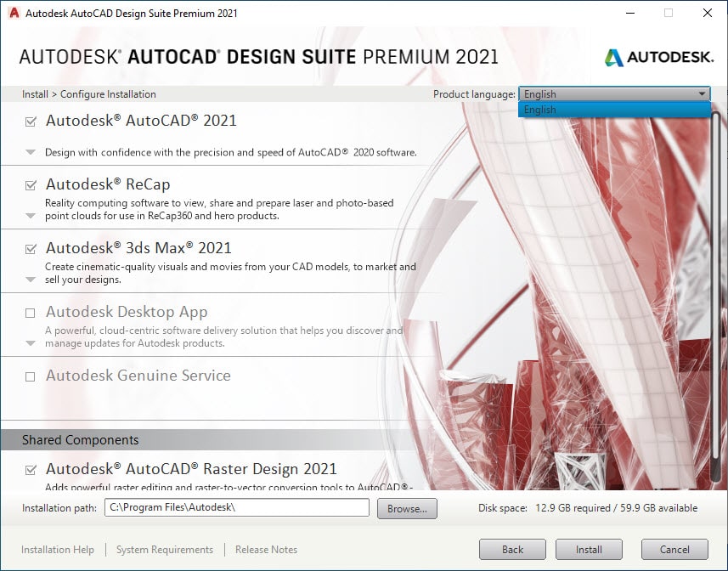The image size is (728, 571).
Task: Open the Installation Help link
Action: [58, 550]
